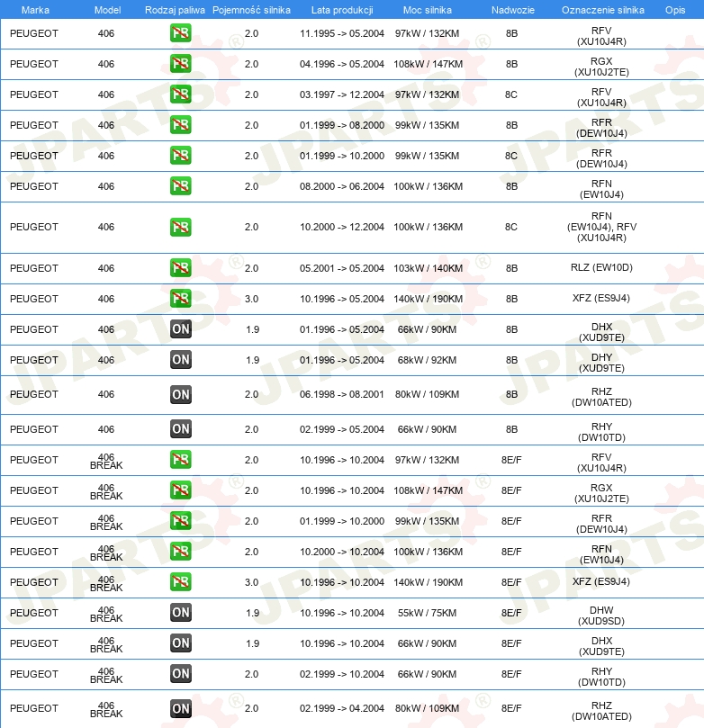Click 1.9 capacity in DHW (XUD9SD) row
The width and height of the screenshot is (704, 728).
tap(252, 614)
